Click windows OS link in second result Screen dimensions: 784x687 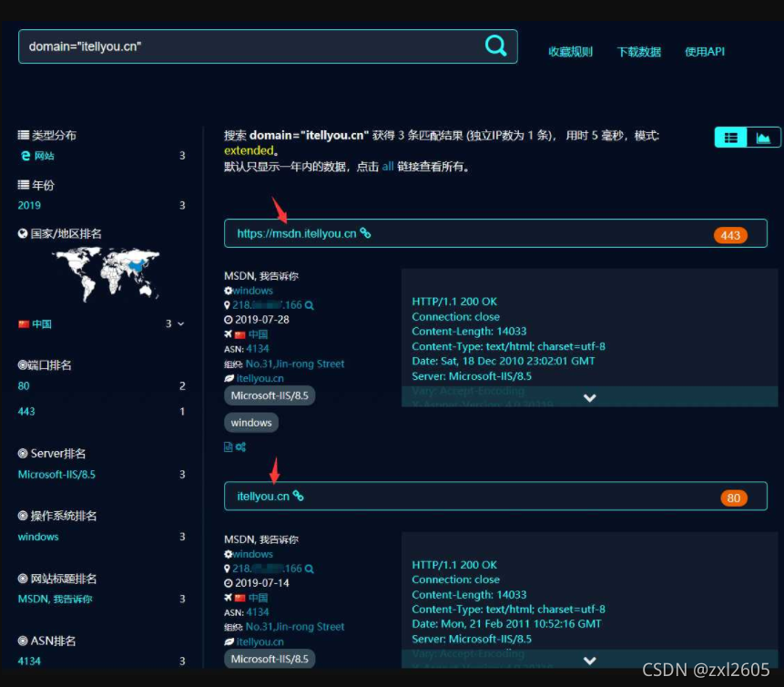tap(252, 554)
